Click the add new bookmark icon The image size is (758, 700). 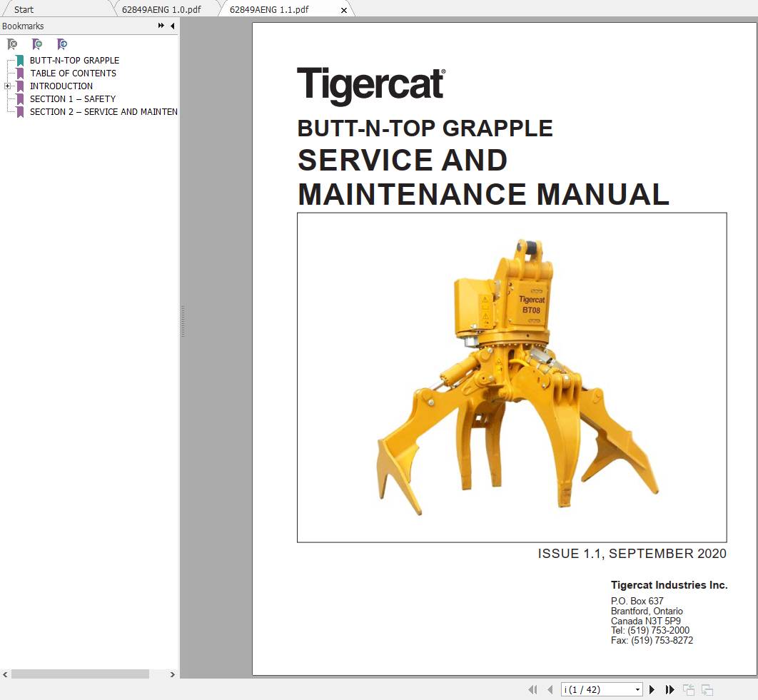coord(37,44)
